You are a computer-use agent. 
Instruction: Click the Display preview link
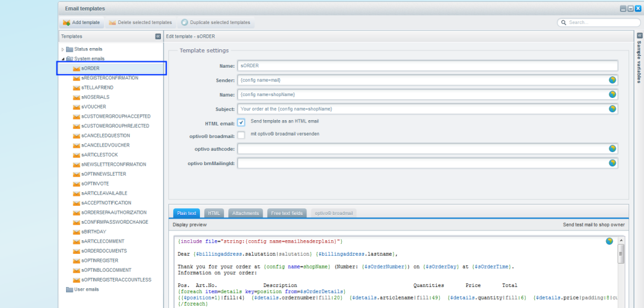[x=189, y=225]
